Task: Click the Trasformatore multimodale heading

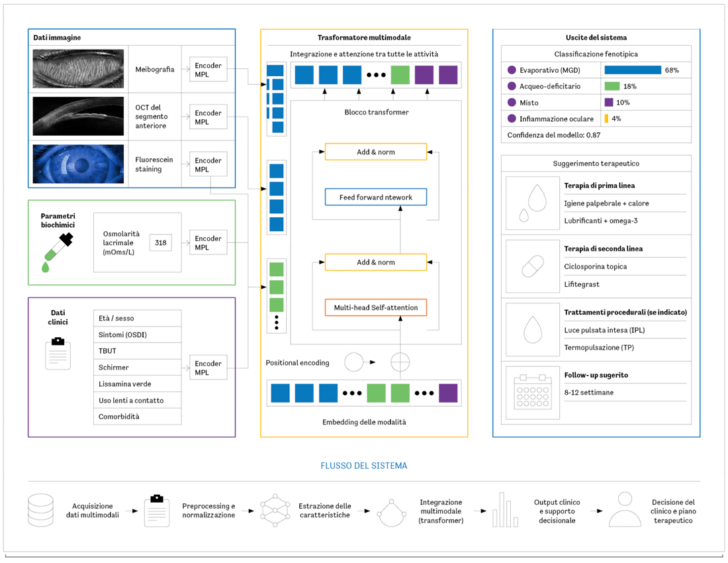Action: tap(364, 38)
